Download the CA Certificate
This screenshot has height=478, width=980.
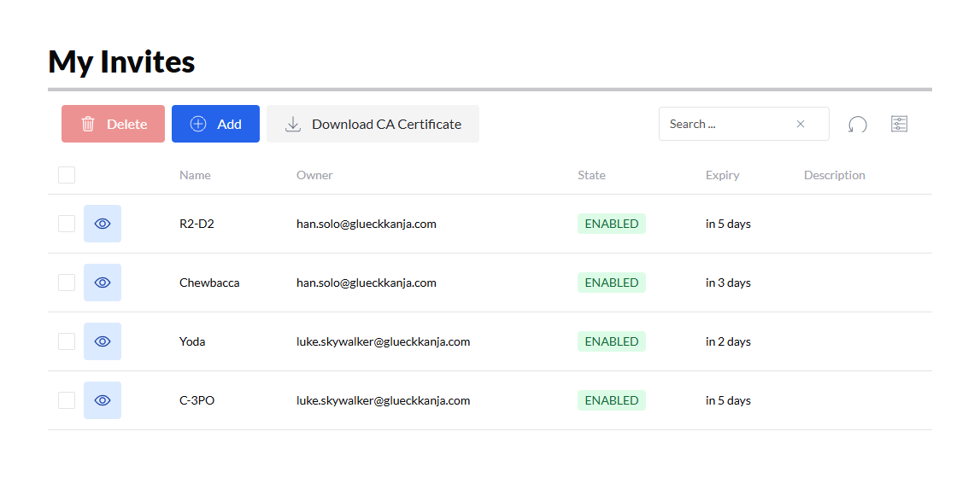[x=373, y=124]
